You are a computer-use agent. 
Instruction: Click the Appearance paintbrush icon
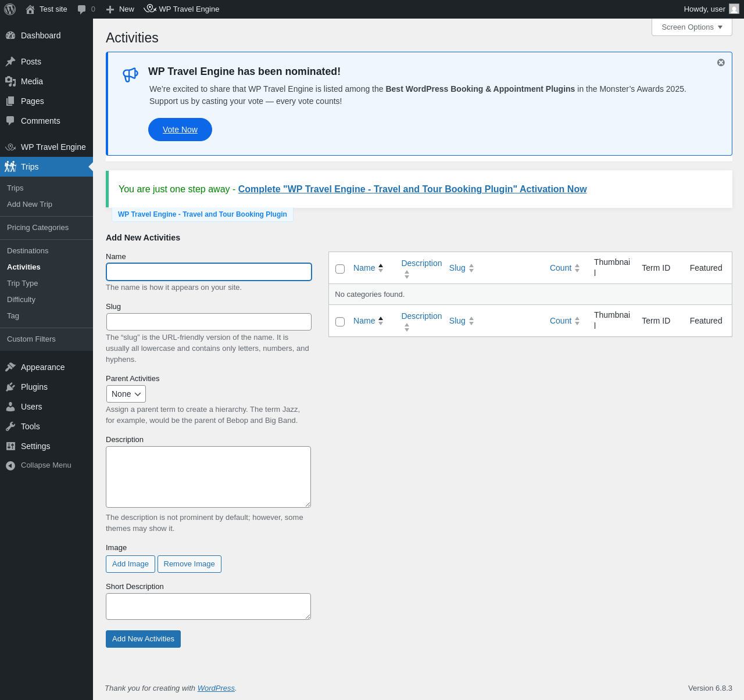[x=10, y=367]
